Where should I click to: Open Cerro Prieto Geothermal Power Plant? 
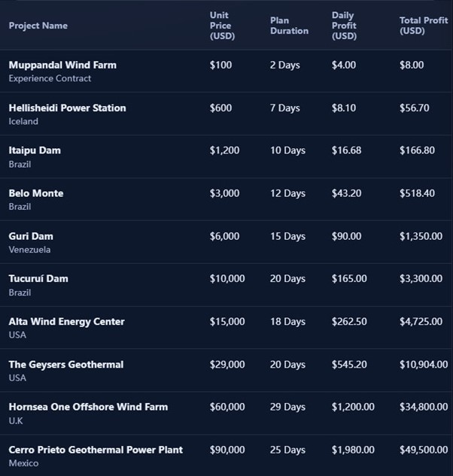coord(96,450)
